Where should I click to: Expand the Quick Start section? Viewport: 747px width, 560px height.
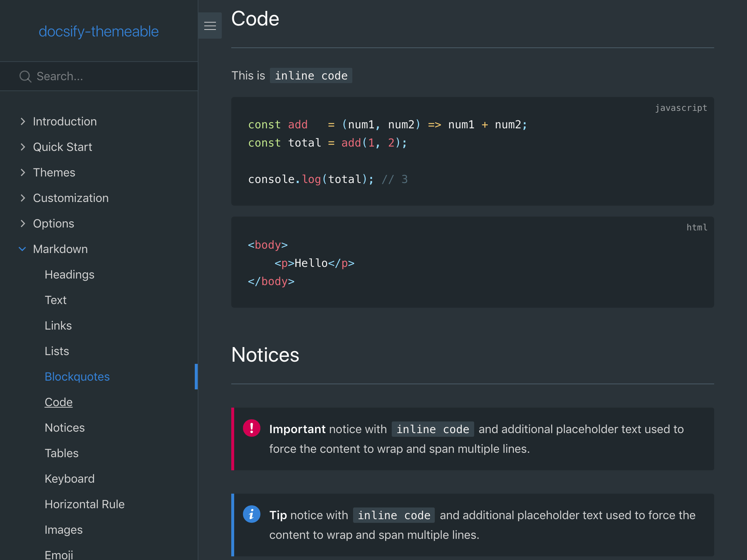click(62, 147)
